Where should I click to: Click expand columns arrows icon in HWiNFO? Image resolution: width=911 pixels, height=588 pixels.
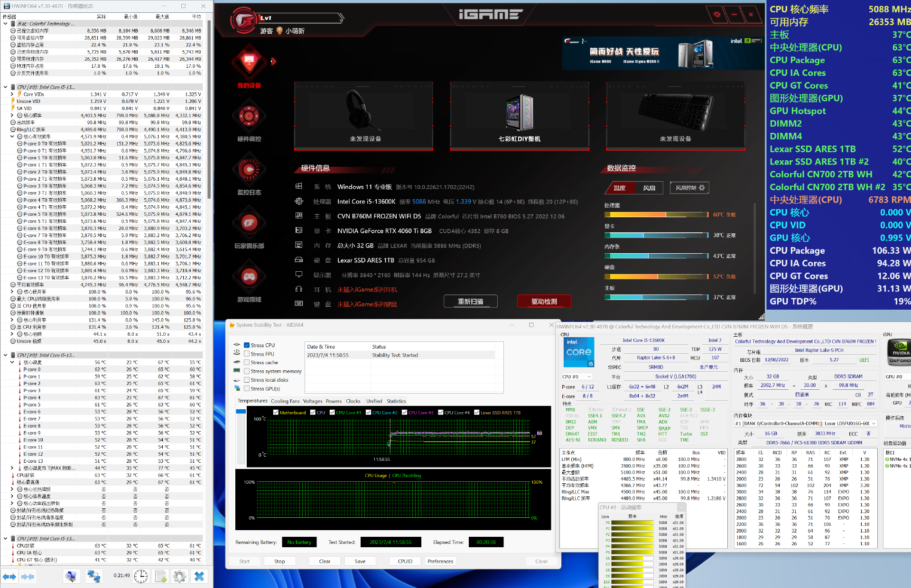[9, 576]
